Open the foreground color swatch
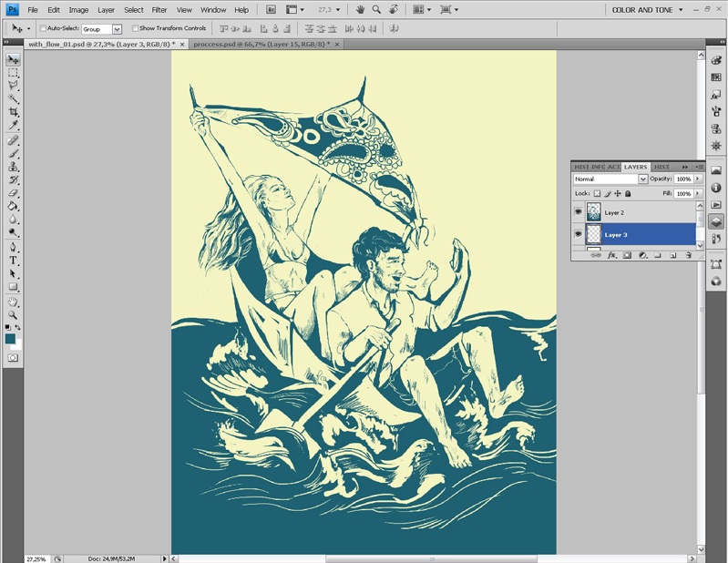The width and height of the screenshot is (728, 563). click(x=10, y=338)
